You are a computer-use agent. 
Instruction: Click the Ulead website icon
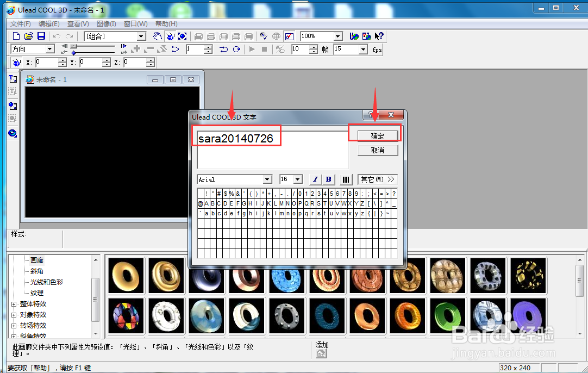354,36
